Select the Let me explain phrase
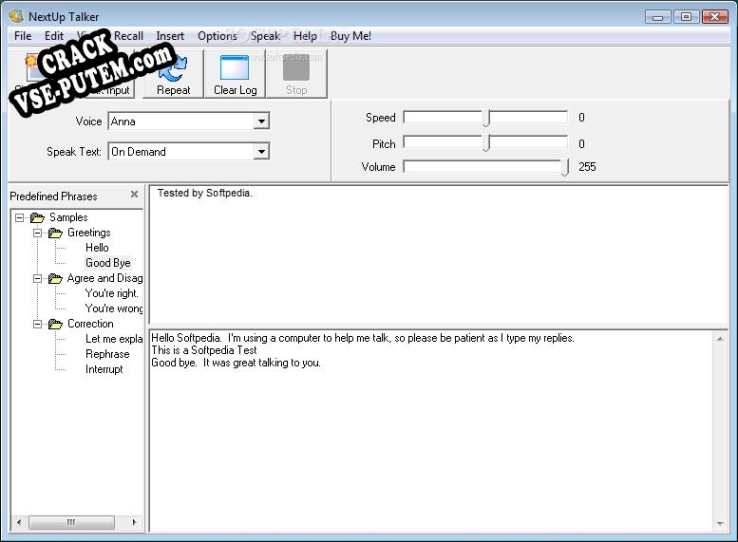Screen dimensions: 738x542 tap(113, 339)
